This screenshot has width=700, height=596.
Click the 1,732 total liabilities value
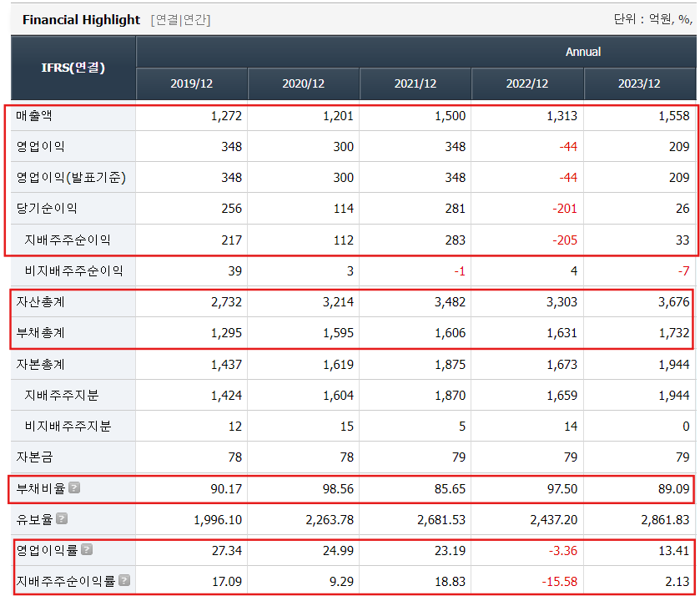(x=674, y=333)
